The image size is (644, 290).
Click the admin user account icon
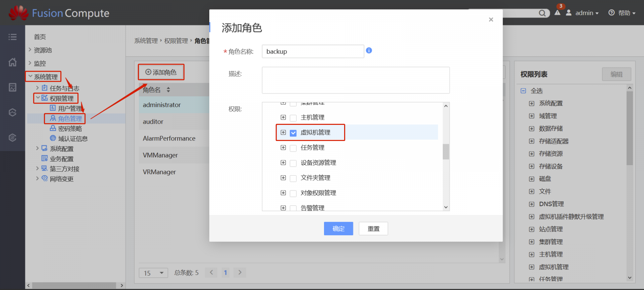point(569,13)
